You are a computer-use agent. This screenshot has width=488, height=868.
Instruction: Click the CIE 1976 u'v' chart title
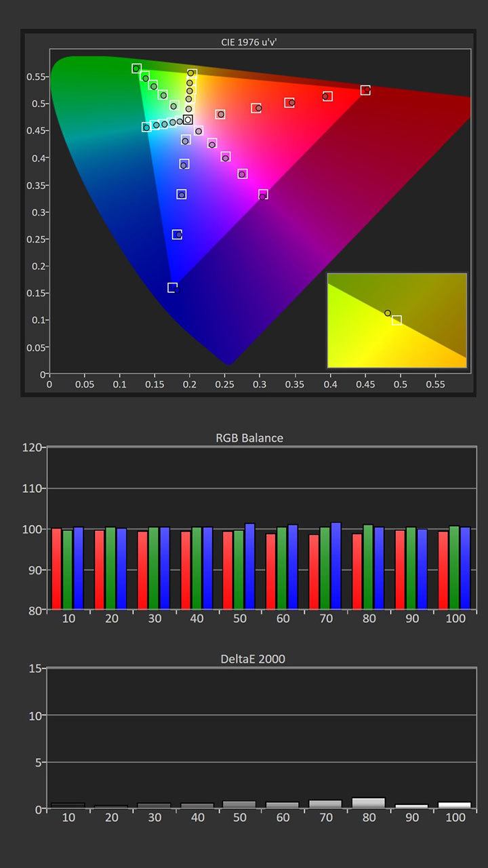point(249,43)
